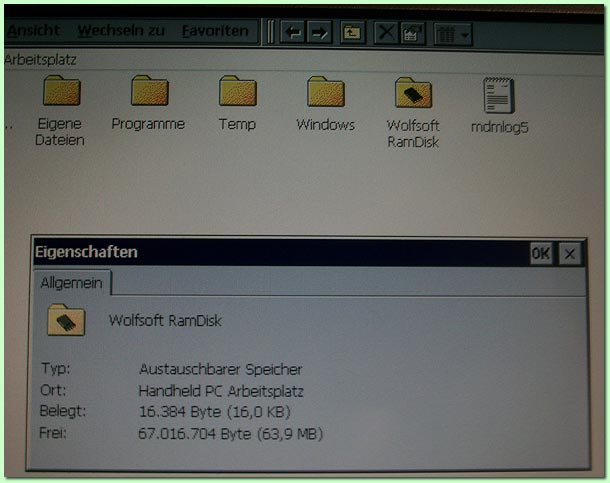Screen dimensions: 610x483
Task: Select the Programme folder
Action: (x=148, y=103)
